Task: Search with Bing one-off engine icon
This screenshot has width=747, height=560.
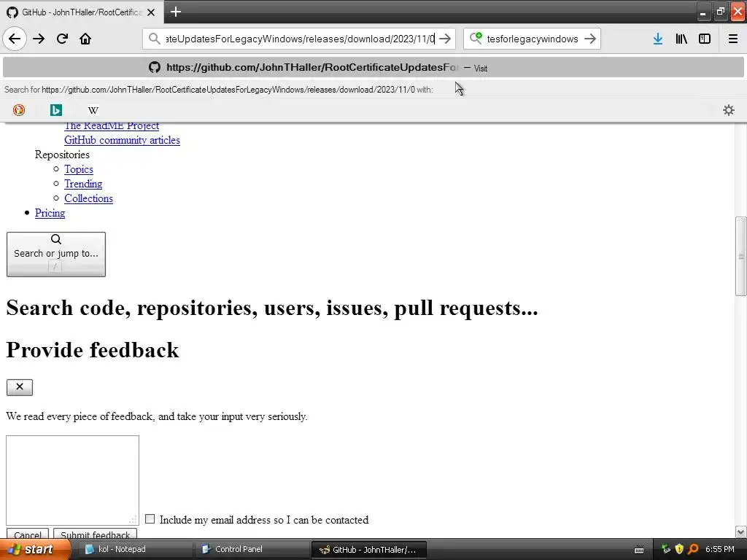Action: [x=55, y=110]
